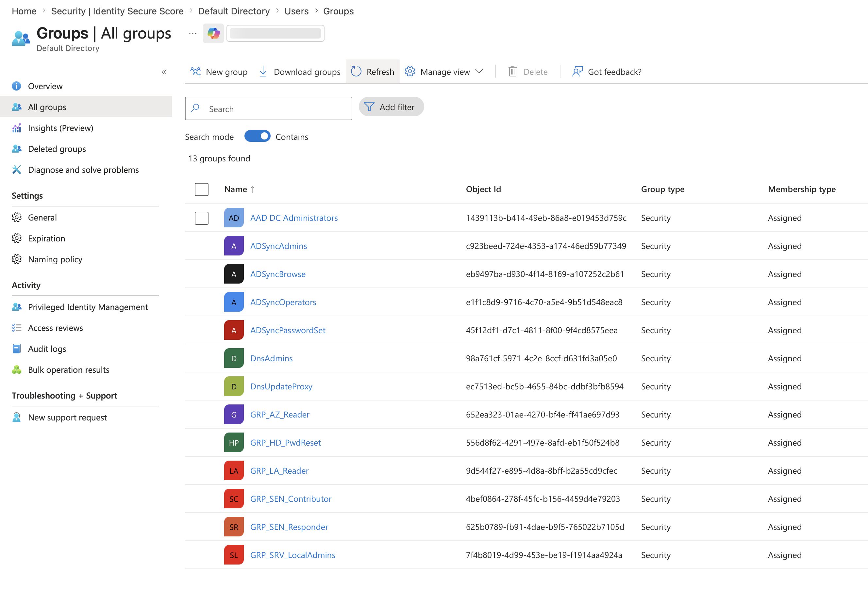868x590 pixels.
Task: Click the Delete toolbar button
Action: click(x=528, y=72)
